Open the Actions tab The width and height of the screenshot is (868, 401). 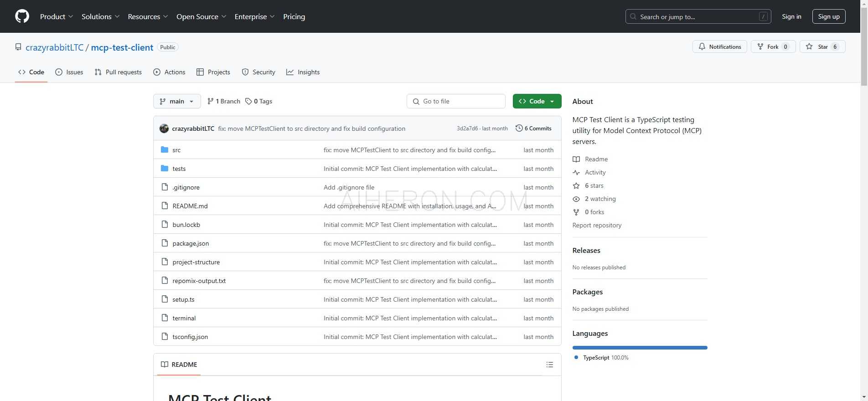(169, 72)
